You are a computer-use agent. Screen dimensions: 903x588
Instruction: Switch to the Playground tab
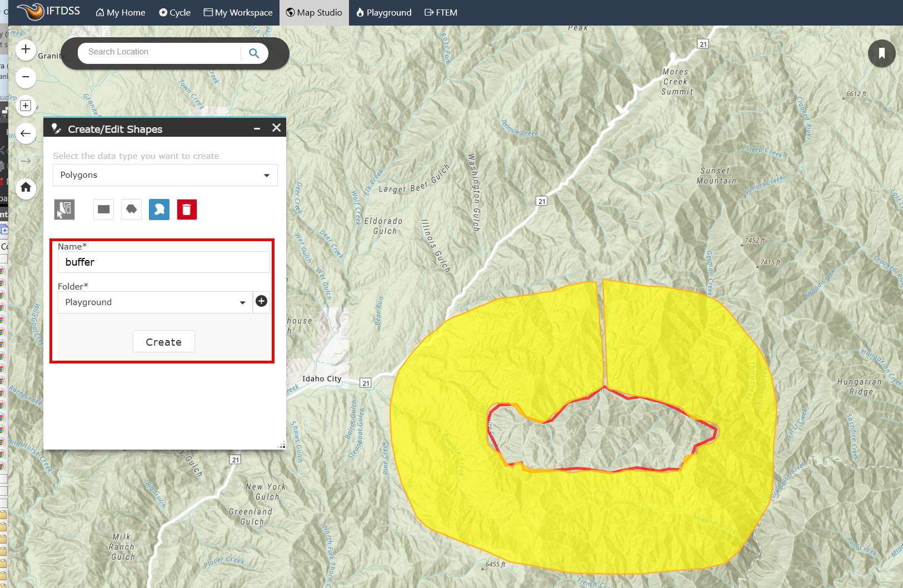click(383, 12)
